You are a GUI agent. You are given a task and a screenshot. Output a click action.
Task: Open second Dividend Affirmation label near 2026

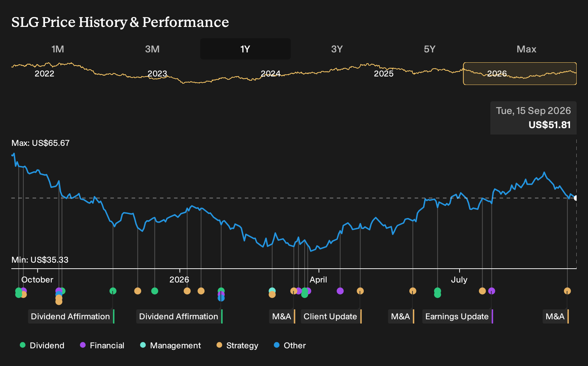[179, 316]
